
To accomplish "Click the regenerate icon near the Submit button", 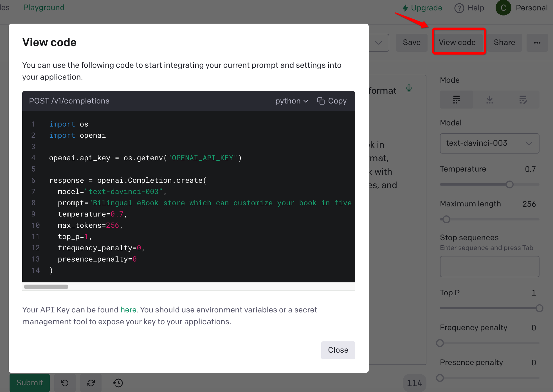I will pyautogui.click(x=91, y=383).
